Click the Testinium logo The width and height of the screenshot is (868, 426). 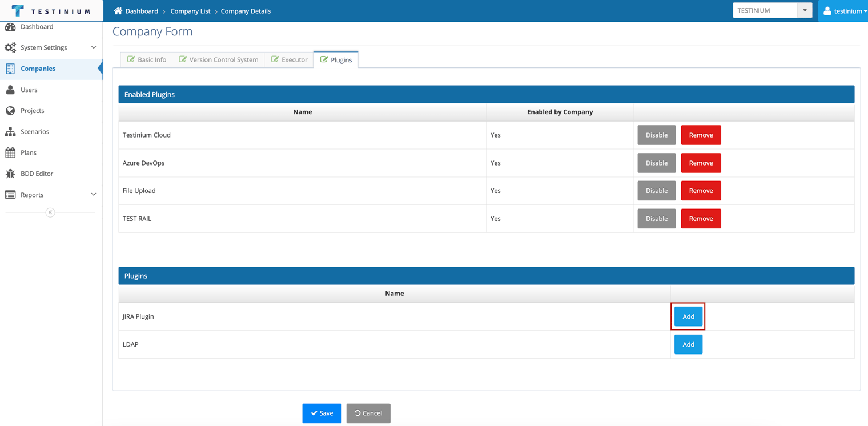pos(51,11)
